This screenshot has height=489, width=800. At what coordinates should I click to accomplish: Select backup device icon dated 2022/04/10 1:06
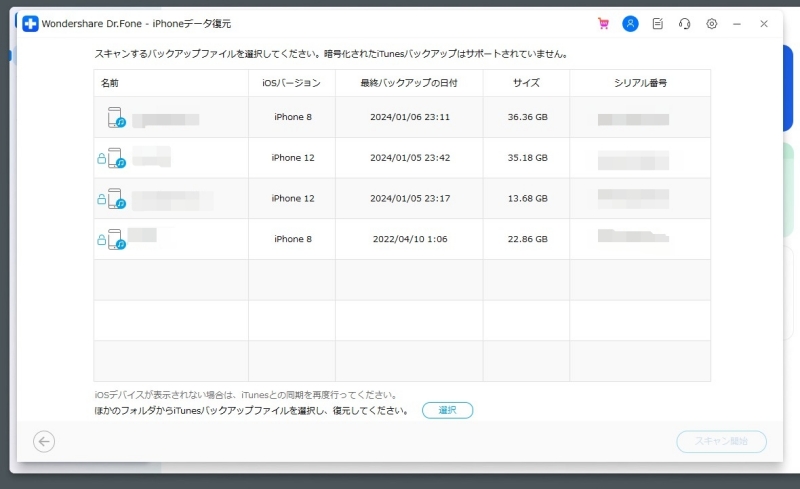click(116, 239)
